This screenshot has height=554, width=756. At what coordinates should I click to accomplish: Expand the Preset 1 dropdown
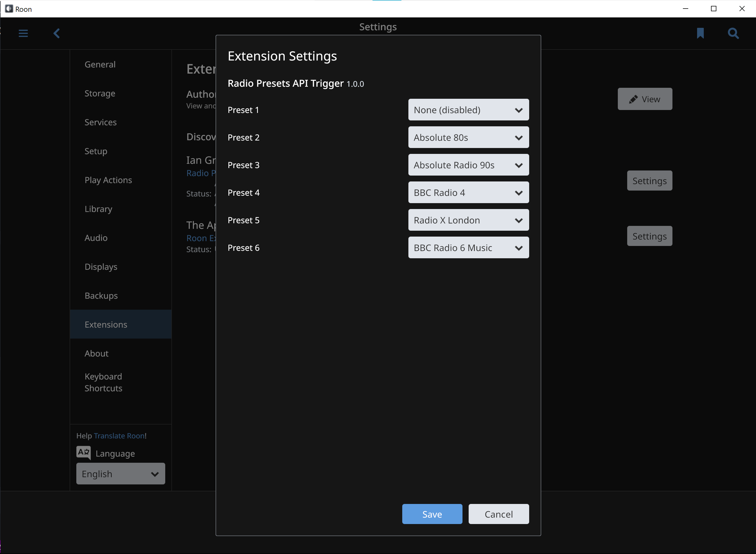click(x=468, y=110)
